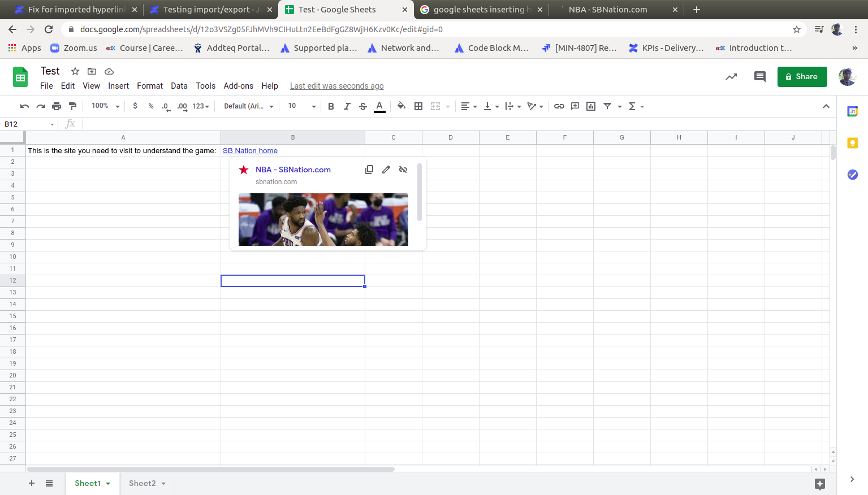This screenshot has width=868, height=495.
Task: Open text rotation dropdown
Action: [535, 106]
